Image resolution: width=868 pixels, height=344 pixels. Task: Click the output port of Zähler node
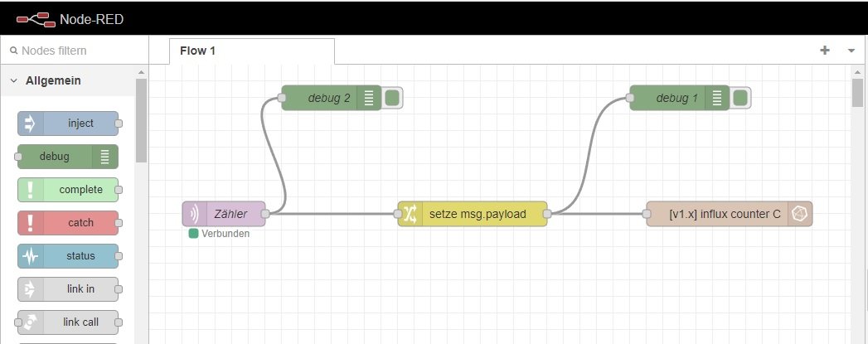(265, 214)
